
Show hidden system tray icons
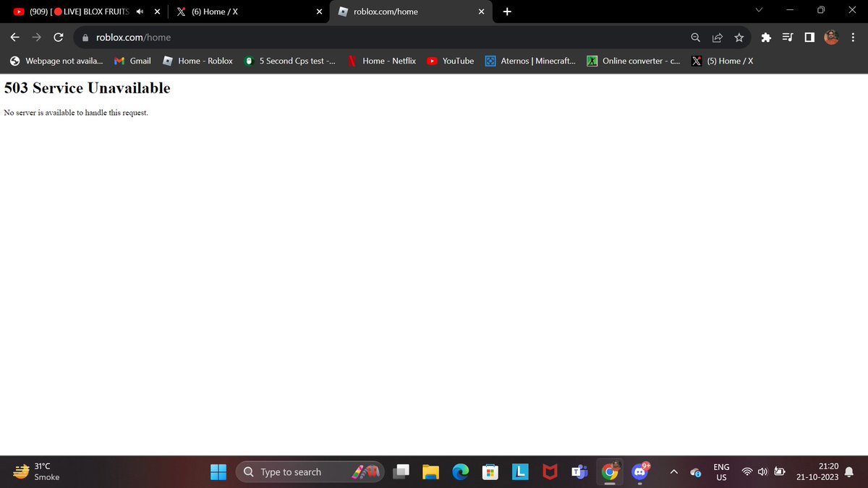pos(673,472)
